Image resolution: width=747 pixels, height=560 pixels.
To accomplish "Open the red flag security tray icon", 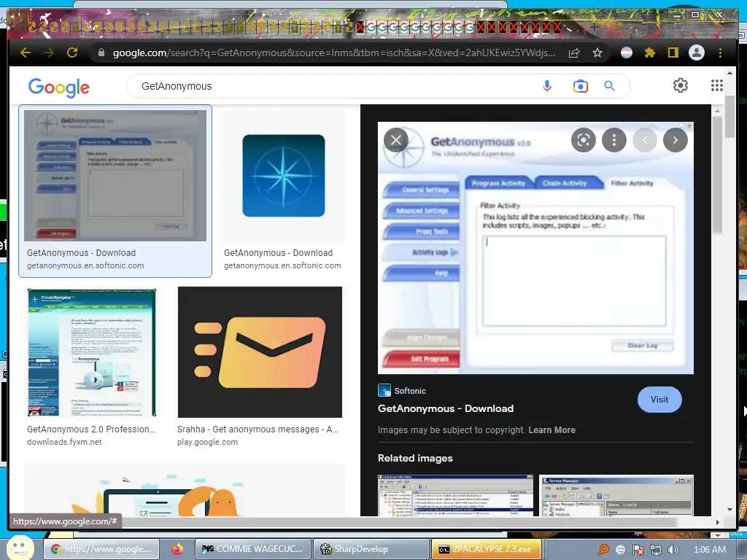I will 638,550.
